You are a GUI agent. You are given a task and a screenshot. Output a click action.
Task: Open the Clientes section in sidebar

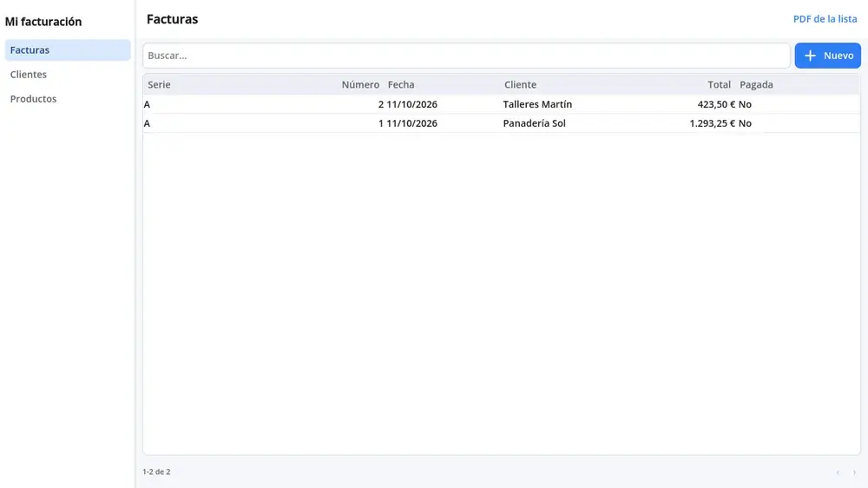[68, 74]
